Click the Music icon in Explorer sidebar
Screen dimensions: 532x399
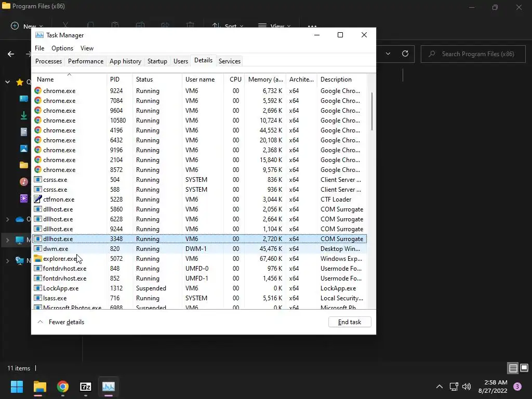click(24, 182)
